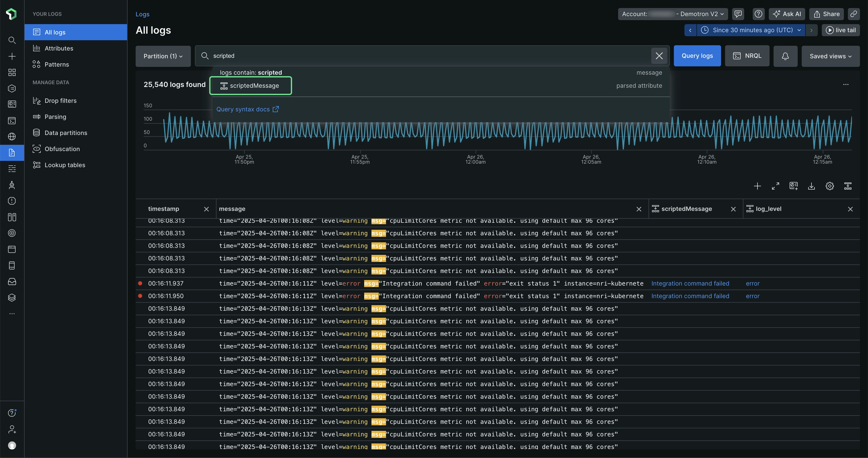Expand the logs table fullscreen

tap(775, 186)
